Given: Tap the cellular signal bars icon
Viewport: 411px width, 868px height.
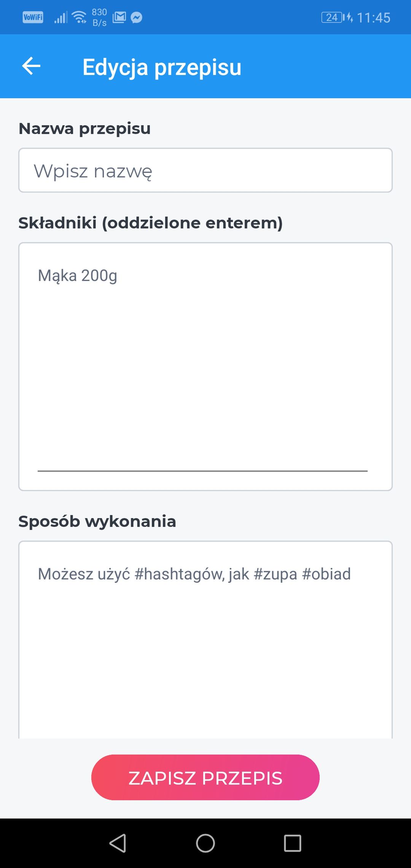Looking at the screenshot, I should (61, 18).
